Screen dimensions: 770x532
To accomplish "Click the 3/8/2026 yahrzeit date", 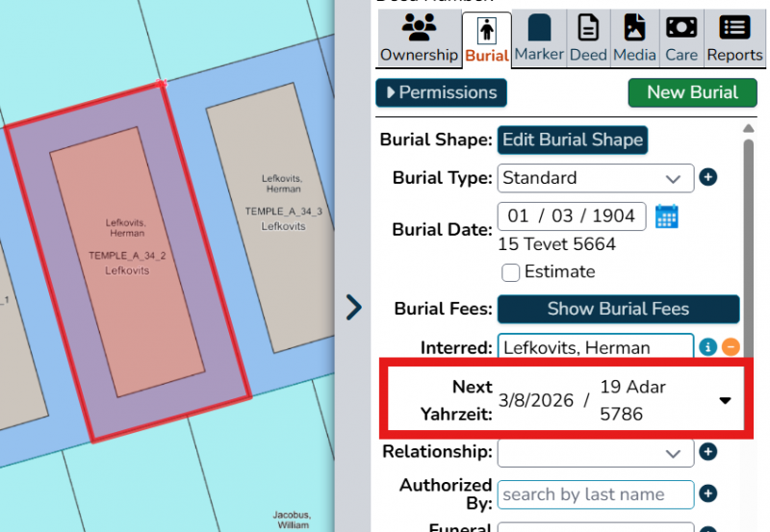I will [x=536, y=400].
